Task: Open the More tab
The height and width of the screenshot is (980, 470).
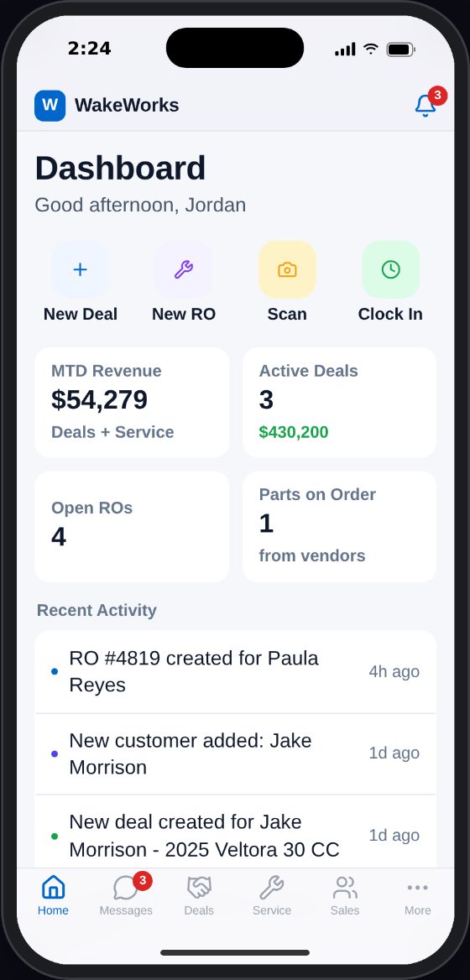Action: point(417,895)
